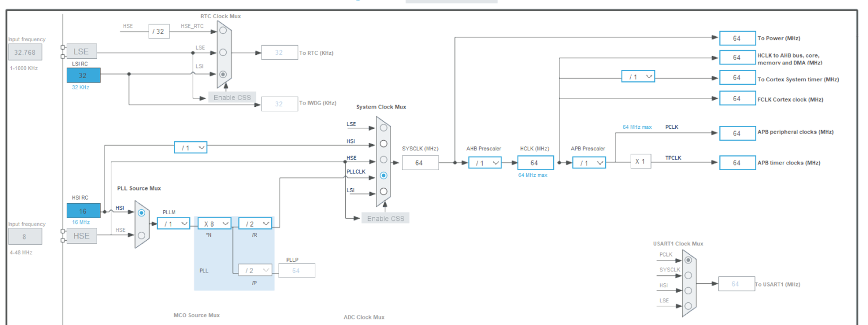Select PLLCLK in the System Clock Mux

[x=384, y=175]
